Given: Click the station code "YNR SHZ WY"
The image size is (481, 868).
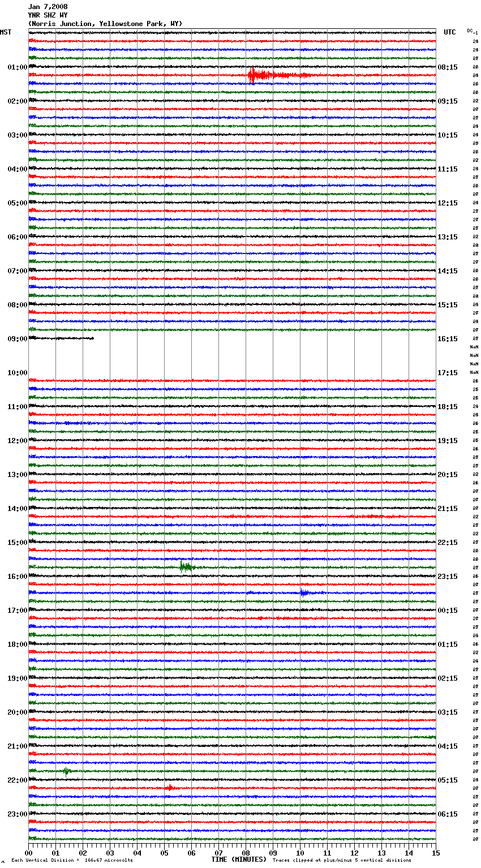Looking at the screenshot, I should 48,15.
